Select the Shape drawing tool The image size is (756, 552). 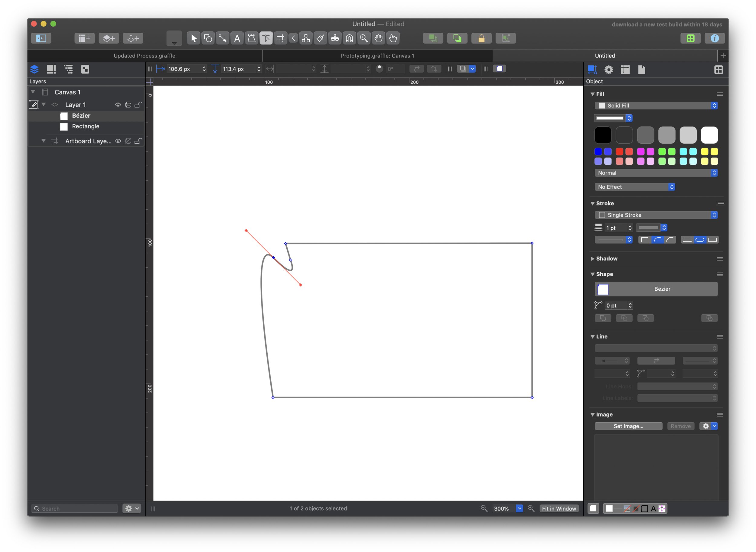[208, 38]
